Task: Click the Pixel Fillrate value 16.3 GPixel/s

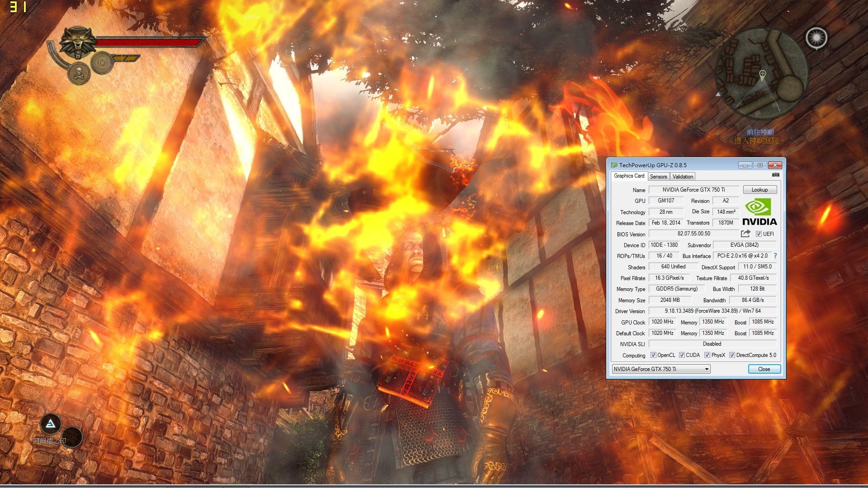Action: [x=669, y=278]
